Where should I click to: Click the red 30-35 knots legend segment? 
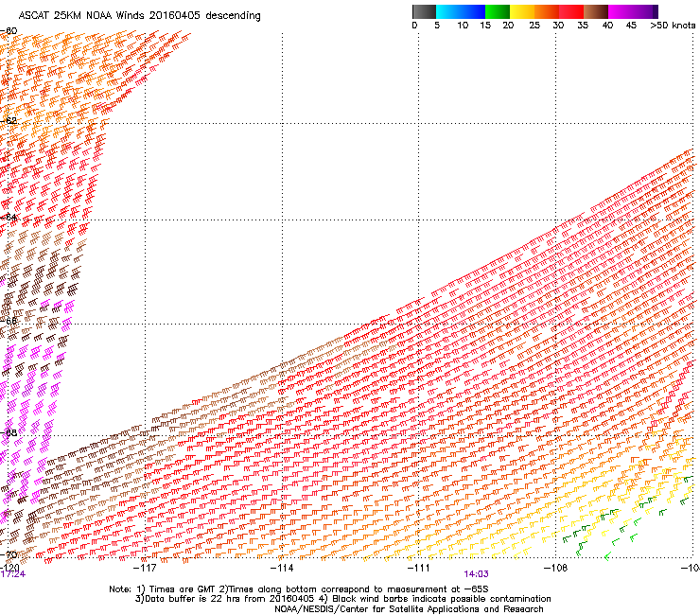(x=571, y=11)
